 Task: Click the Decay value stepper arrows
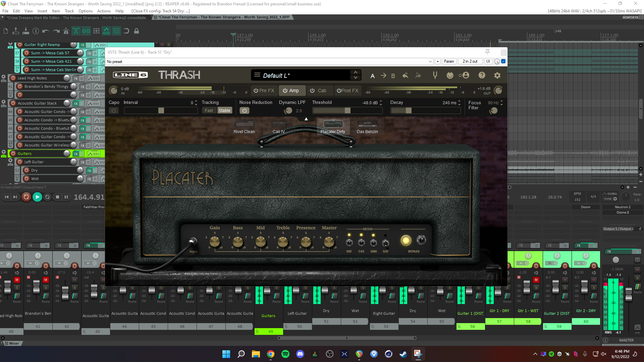click(x=460, y=103)
